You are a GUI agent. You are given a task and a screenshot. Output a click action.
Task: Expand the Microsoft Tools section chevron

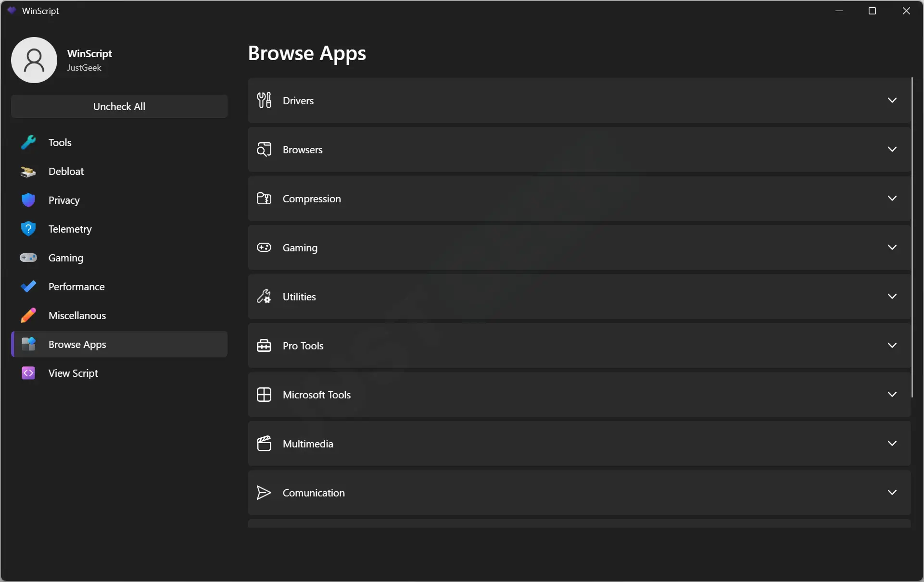892,394
